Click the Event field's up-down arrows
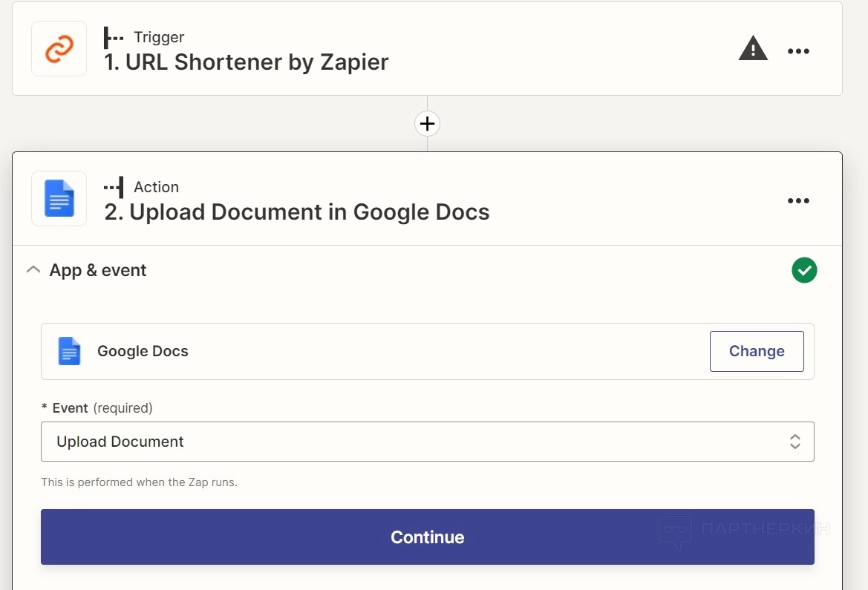The height and width of the screenshot is (590, 868). 794,442
